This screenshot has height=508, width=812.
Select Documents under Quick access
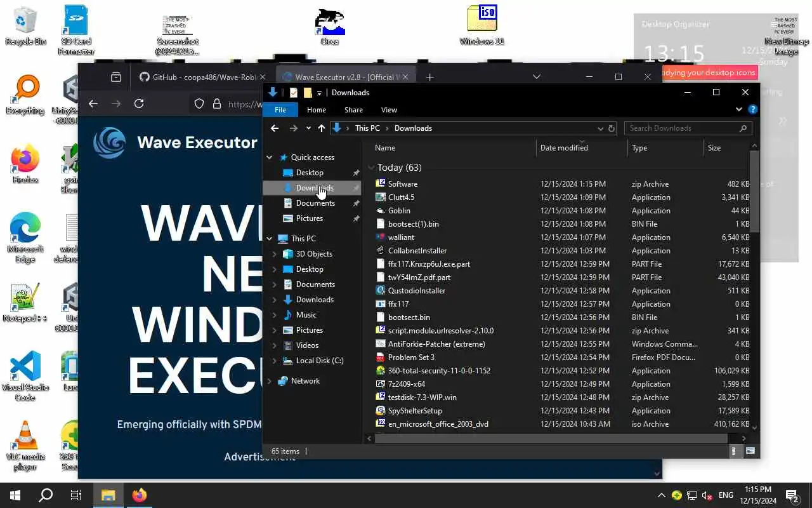coord(315,203)
